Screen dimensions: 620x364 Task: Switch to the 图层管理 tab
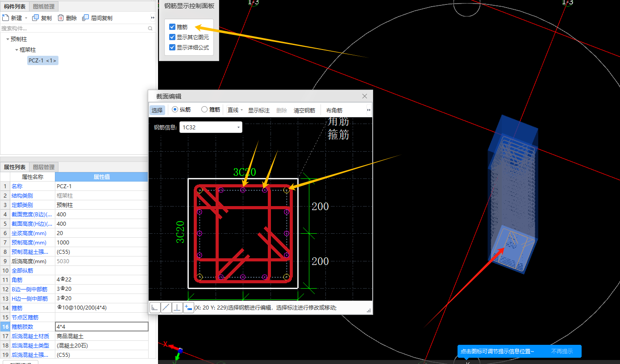44,167
